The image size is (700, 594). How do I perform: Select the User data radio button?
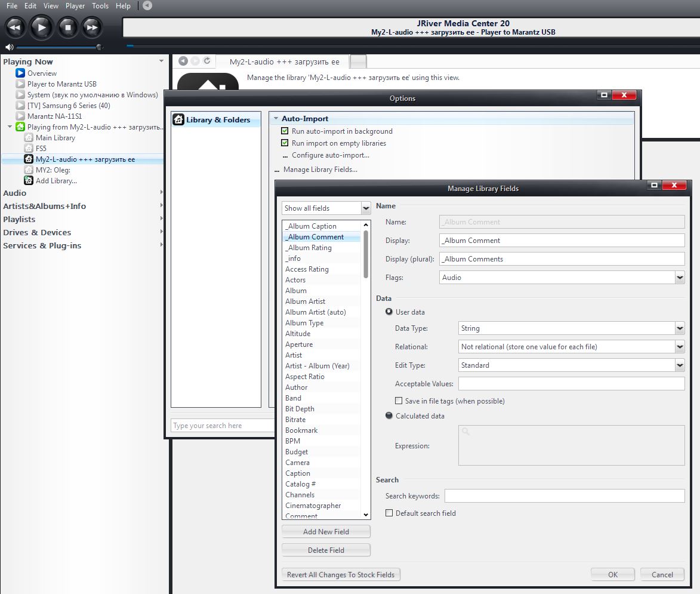click(389, 312)
